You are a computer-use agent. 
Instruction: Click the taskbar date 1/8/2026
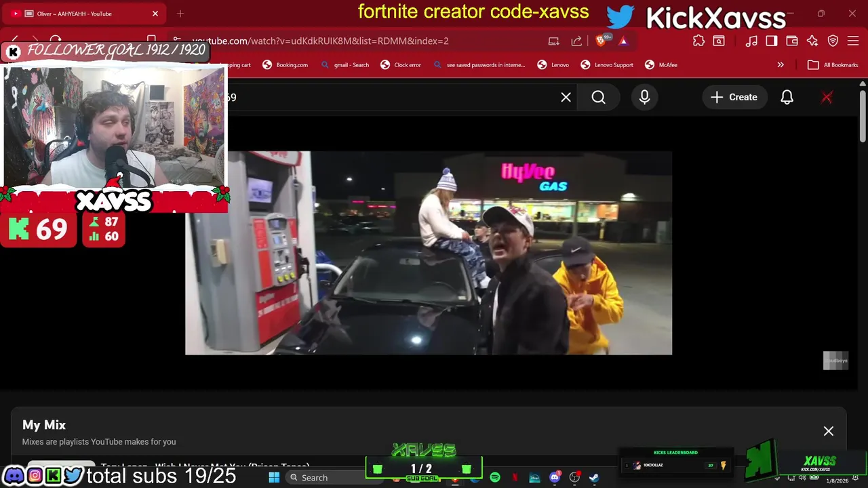837,481
